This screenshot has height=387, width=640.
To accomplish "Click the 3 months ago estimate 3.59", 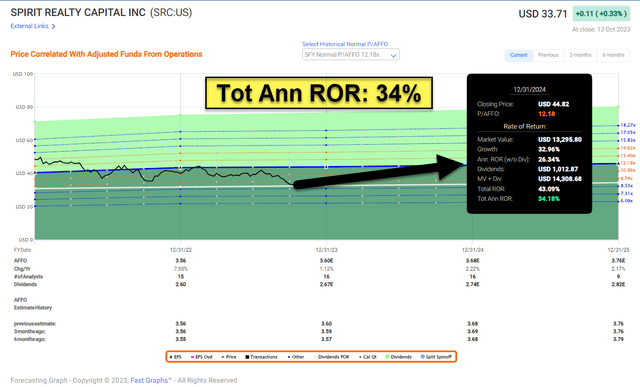I will (x=327, y=331).
